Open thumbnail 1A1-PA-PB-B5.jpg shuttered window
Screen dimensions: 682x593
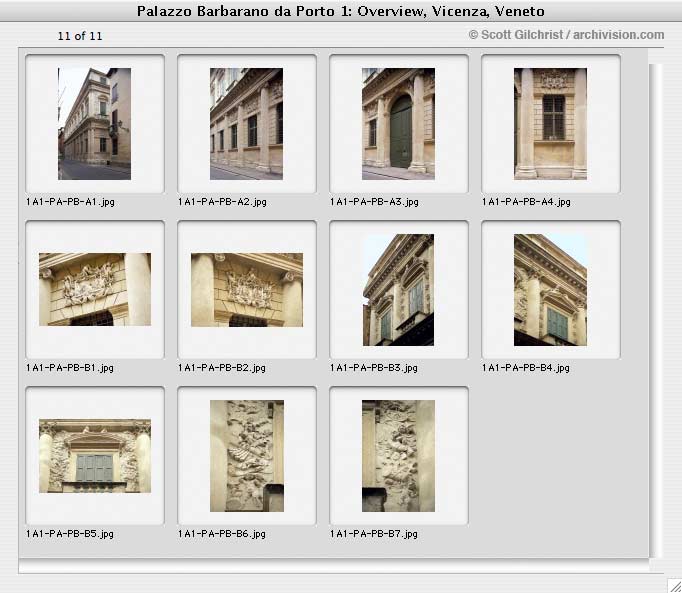point(95,456)
